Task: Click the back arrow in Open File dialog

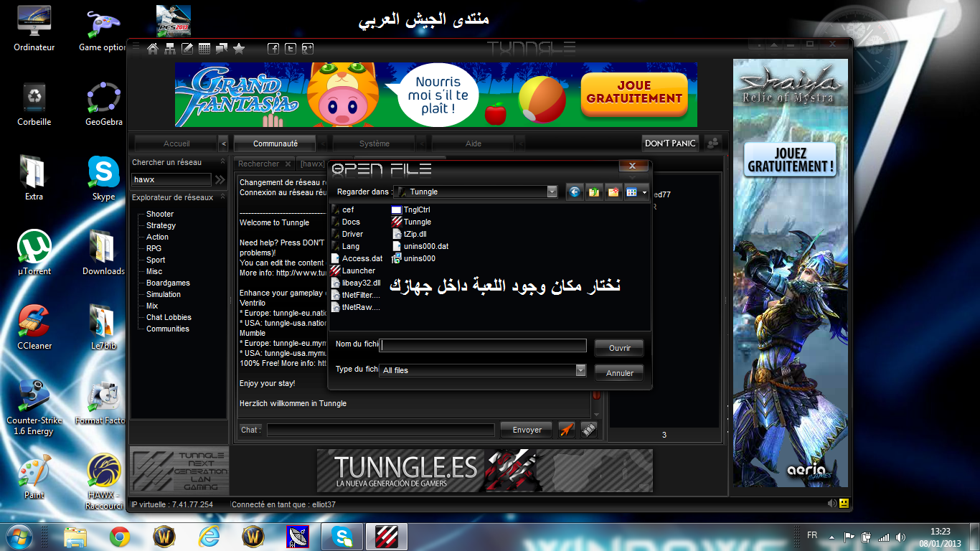Action: pyautogui.click(x=574, y=192)
